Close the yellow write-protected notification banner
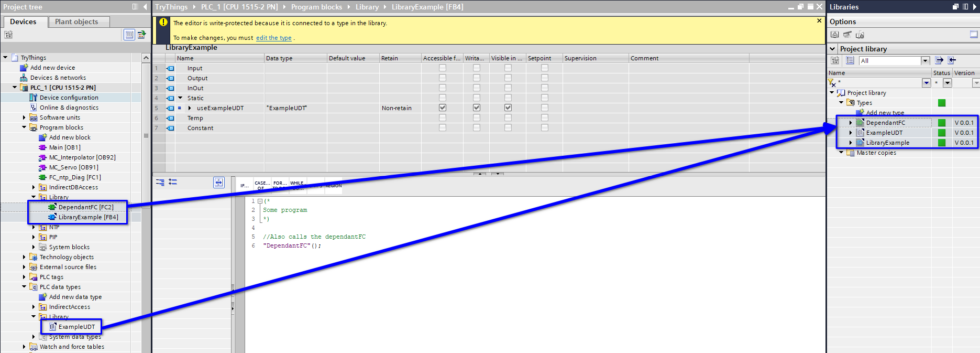Screen dimensions: 980x353 tap(819, 21)
